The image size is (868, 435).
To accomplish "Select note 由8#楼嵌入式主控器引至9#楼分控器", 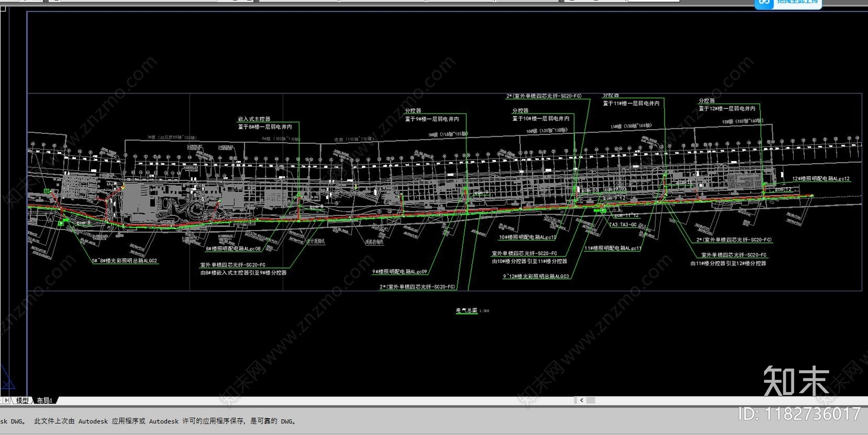I will tap(243, 273).
